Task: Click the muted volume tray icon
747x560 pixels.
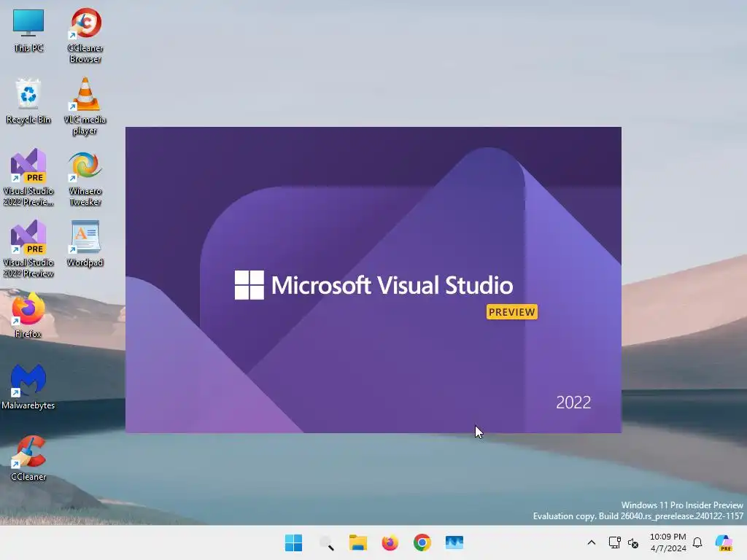Action: pyautogui.click(x=633, y=542)
